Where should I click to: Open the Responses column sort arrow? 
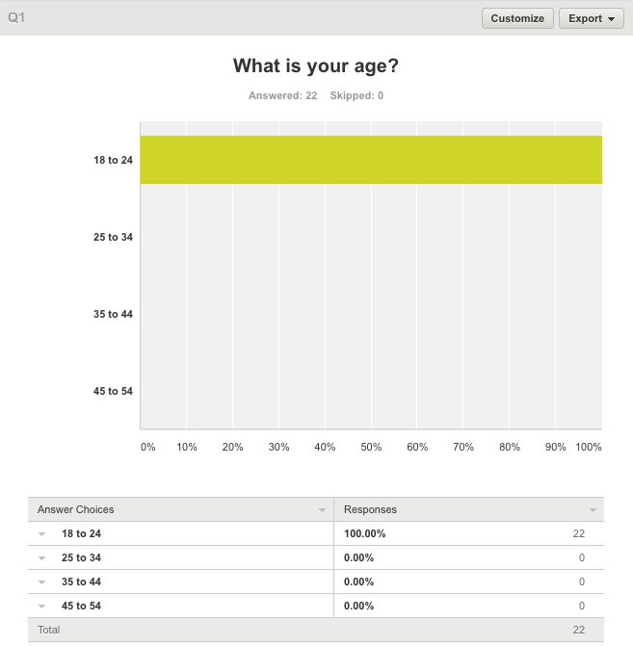[592, 509]
